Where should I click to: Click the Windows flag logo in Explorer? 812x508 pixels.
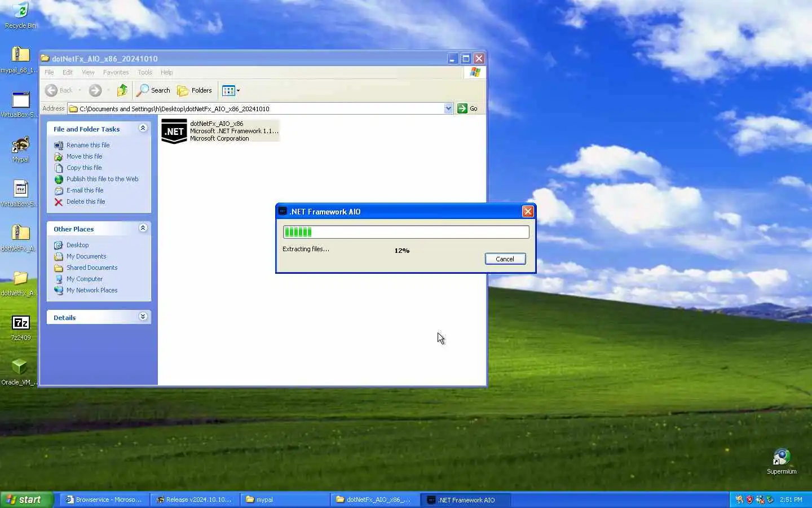pos(475,72)
